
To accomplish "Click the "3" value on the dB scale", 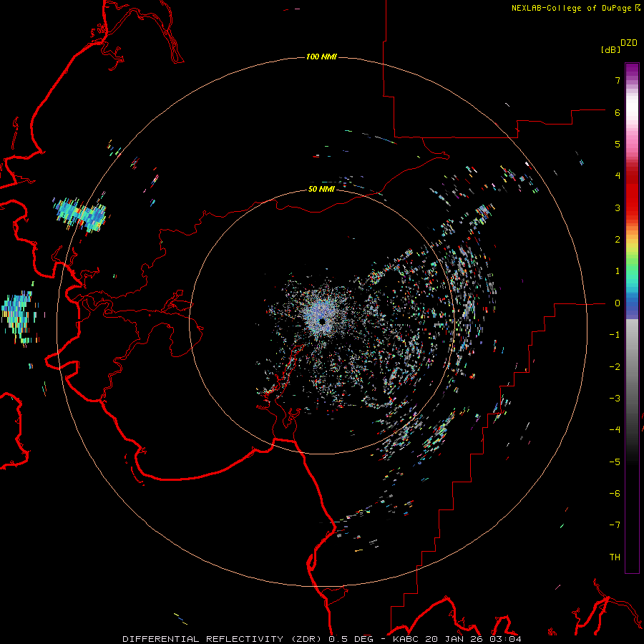I will (x=618, y=208).
